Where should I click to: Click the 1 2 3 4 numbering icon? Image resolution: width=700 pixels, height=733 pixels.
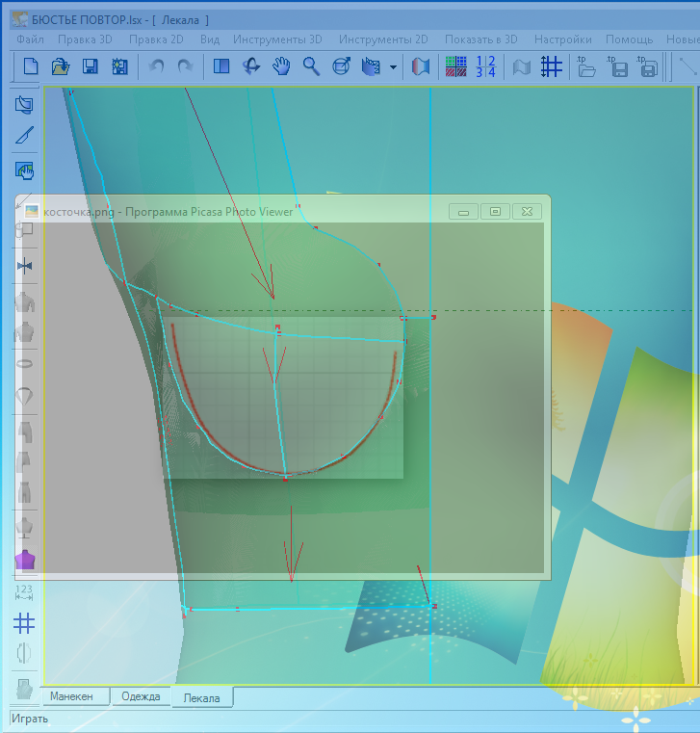[x=485, y=66]
